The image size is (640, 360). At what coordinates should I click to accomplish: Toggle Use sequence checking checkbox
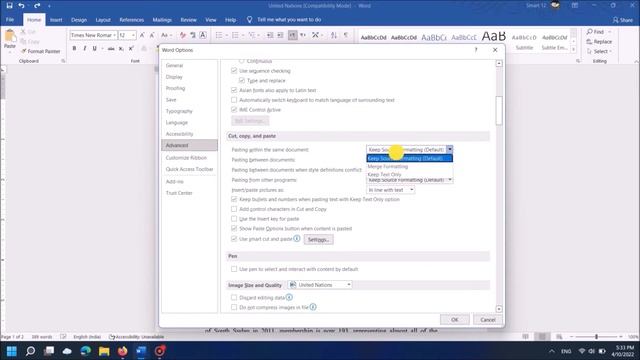click(234, 71)
